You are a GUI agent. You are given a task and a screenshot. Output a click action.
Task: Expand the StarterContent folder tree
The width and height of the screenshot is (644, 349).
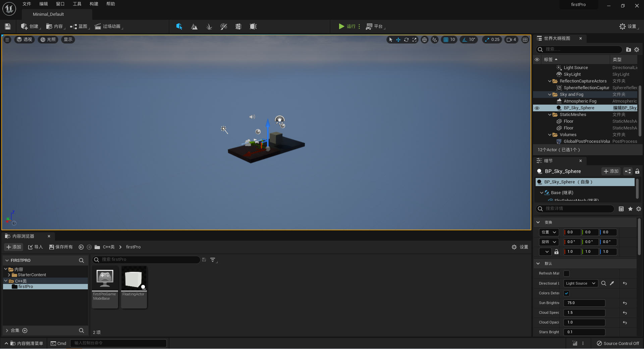pyautogui.click(x=9, y=275)
